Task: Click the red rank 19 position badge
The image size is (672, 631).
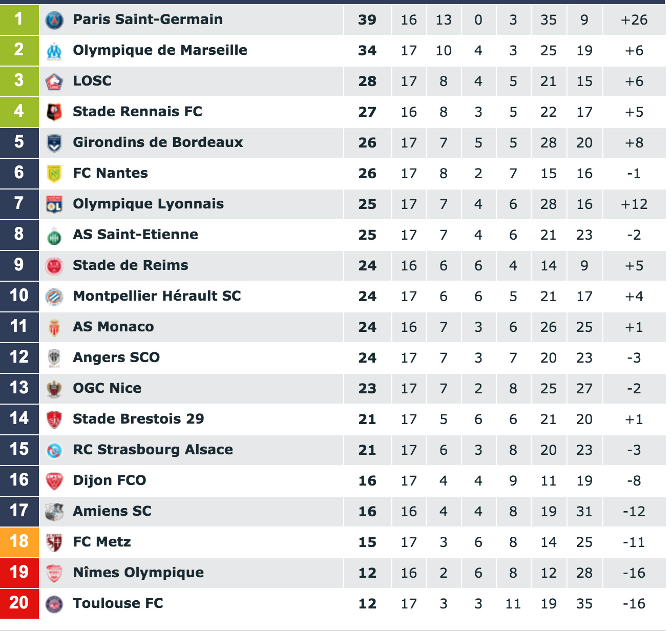Action: (x=19, y=572)
